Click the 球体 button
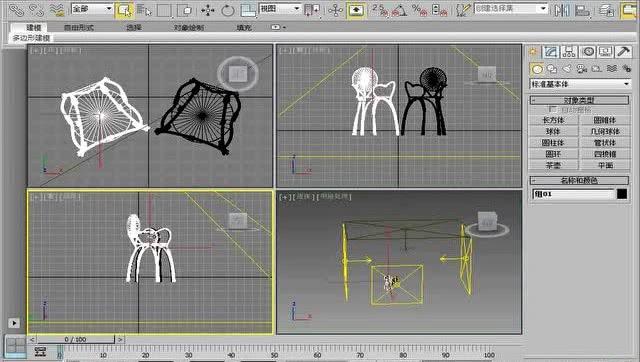 pyautogui.click(x=553, y=131)
